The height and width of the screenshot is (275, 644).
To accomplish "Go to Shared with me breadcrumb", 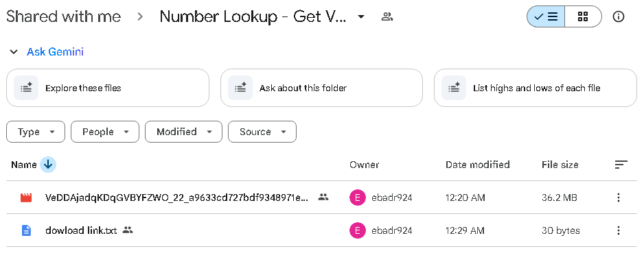I will click(64, 17).
